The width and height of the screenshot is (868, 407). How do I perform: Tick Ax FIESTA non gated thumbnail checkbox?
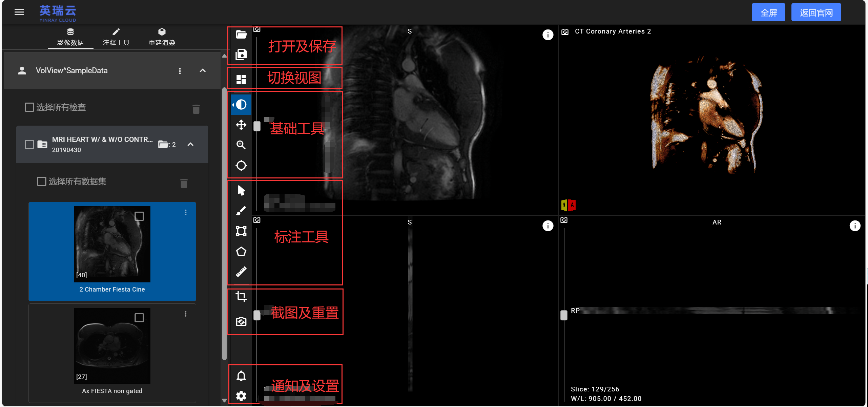tap(139, 318)
